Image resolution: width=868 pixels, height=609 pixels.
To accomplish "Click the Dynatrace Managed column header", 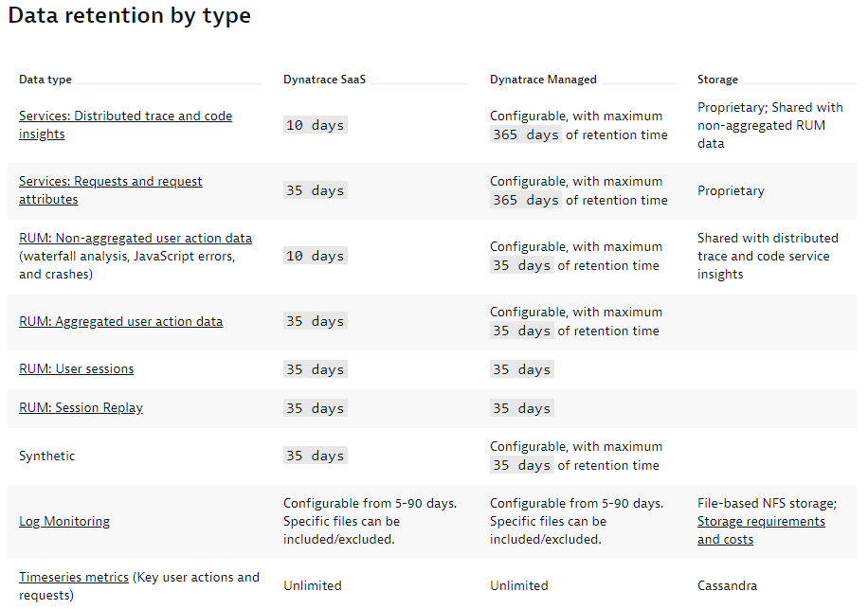I will [x=543, y=80].
